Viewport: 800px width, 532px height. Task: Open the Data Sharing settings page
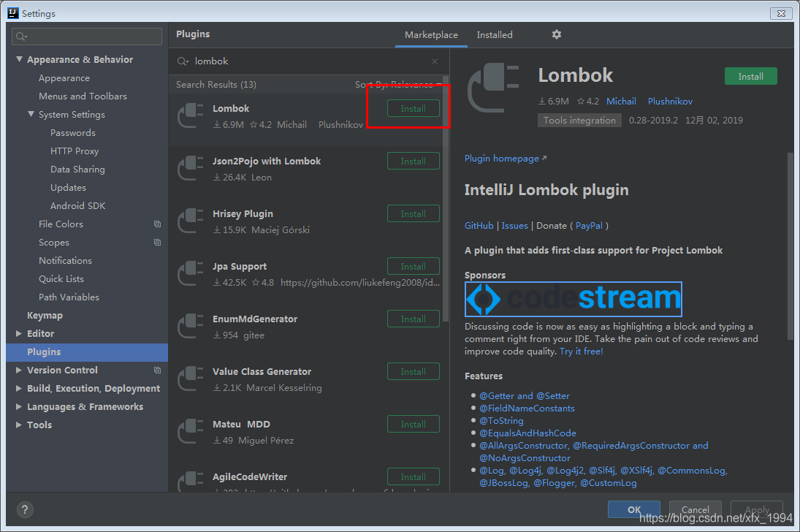[x=77, y=170]
